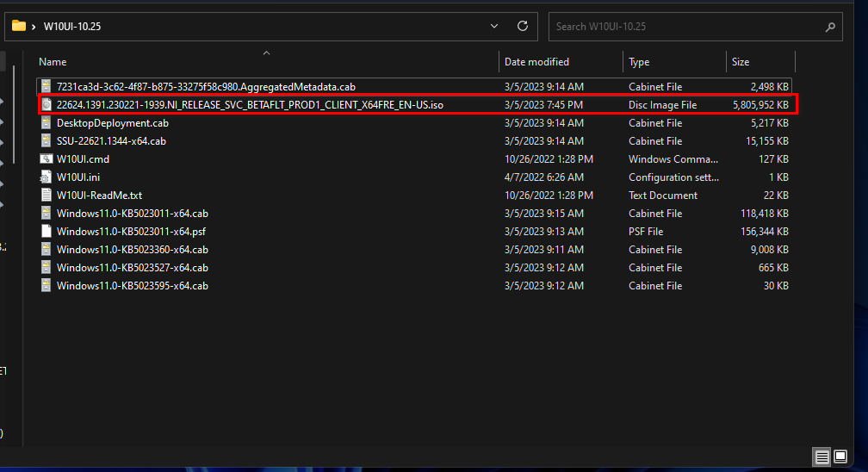Screen dimensions: 868x472
Task: Click the 4/7/2022 6:26 AM date cell
Action: tap(543, 177)
